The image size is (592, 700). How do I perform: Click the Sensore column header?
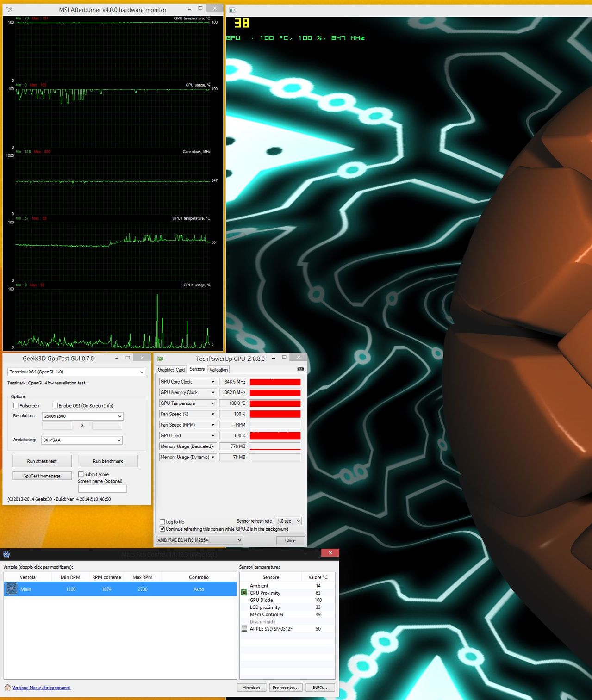click(271, 577)
